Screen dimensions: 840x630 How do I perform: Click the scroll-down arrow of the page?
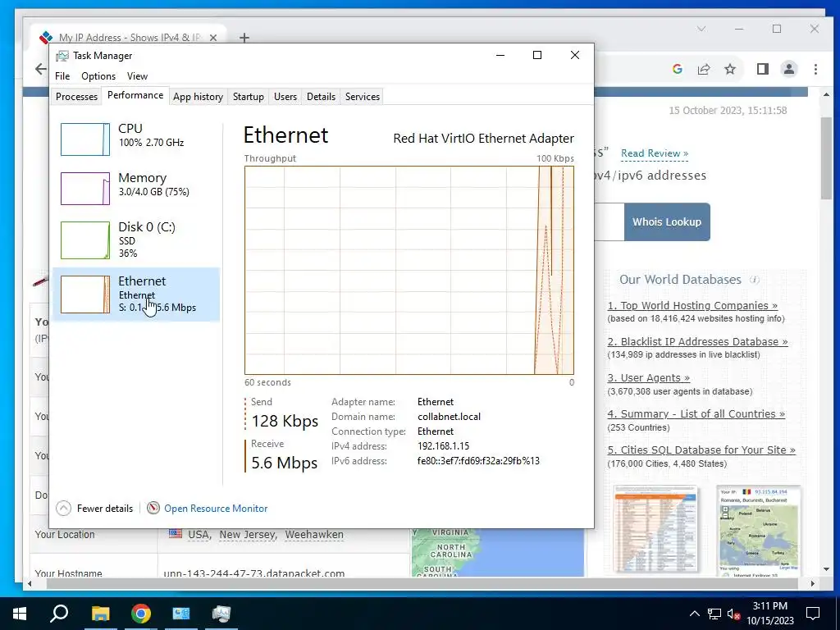pos(826,569)
